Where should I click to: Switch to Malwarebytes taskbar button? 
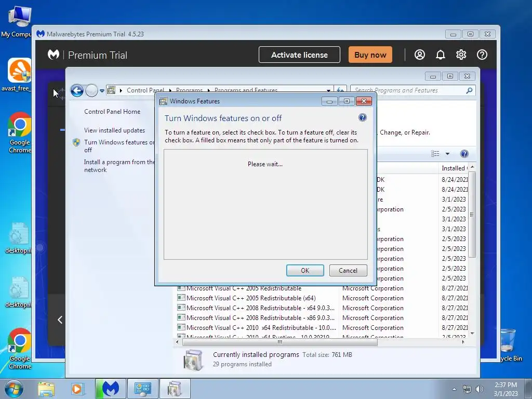coord(111,389)
